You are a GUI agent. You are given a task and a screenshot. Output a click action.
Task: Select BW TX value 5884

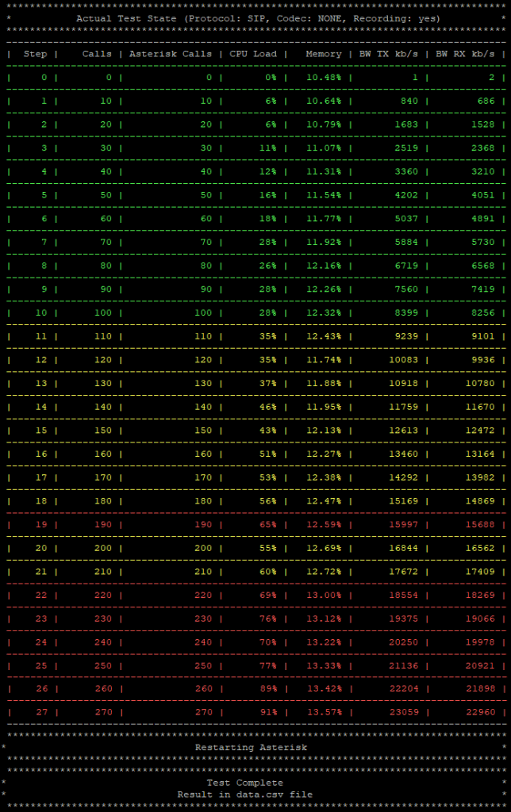pos(406,243)
